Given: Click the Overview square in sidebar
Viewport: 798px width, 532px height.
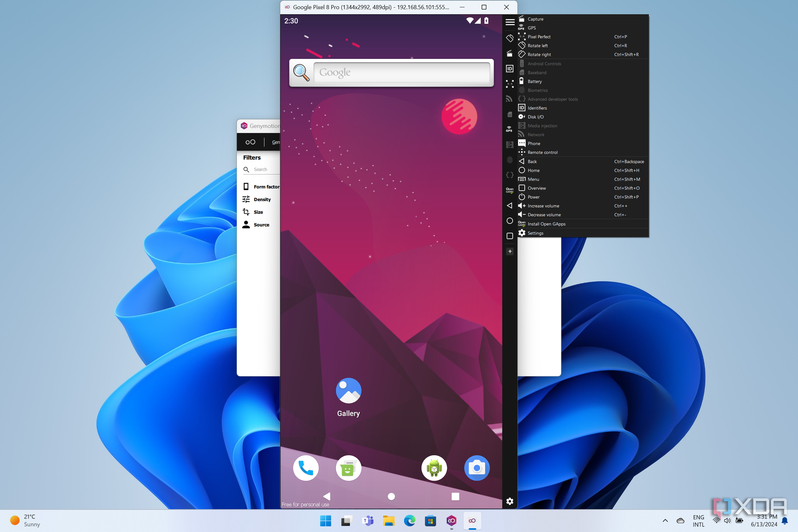Looking at the screenshot, I should pyautogui.click(x=510, y=236).
